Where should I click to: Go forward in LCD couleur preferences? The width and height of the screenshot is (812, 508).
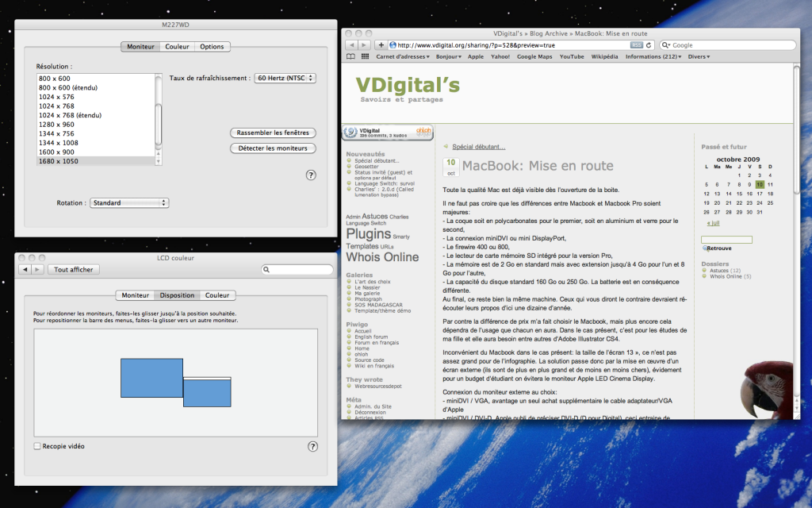click(x=37, y=270)
